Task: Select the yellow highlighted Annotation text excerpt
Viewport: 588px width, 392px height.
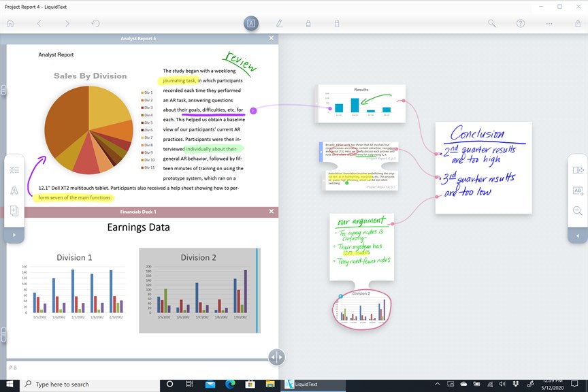Action: tap(361, 180)
